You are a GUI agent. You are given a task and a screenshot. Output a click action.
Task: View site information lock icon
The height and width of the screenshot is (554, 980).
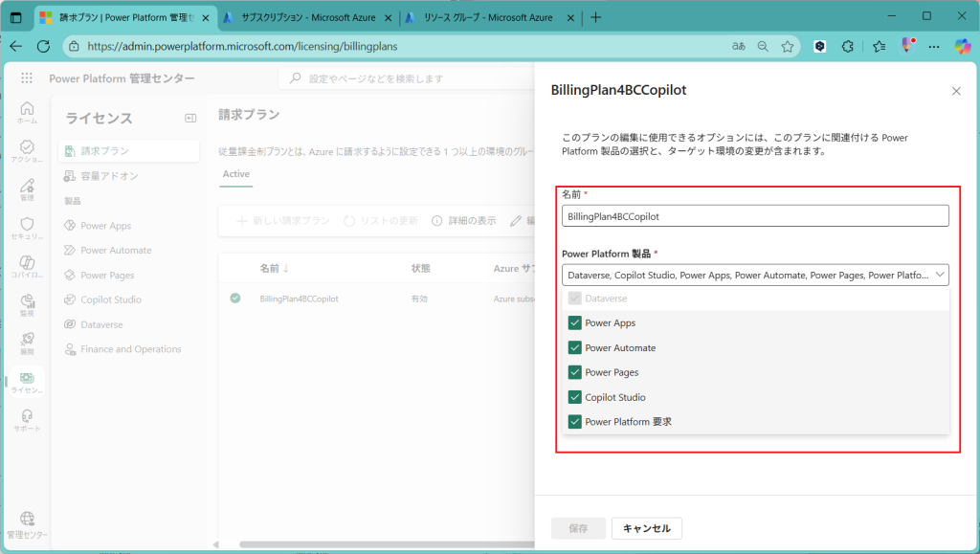coord(74,46)
